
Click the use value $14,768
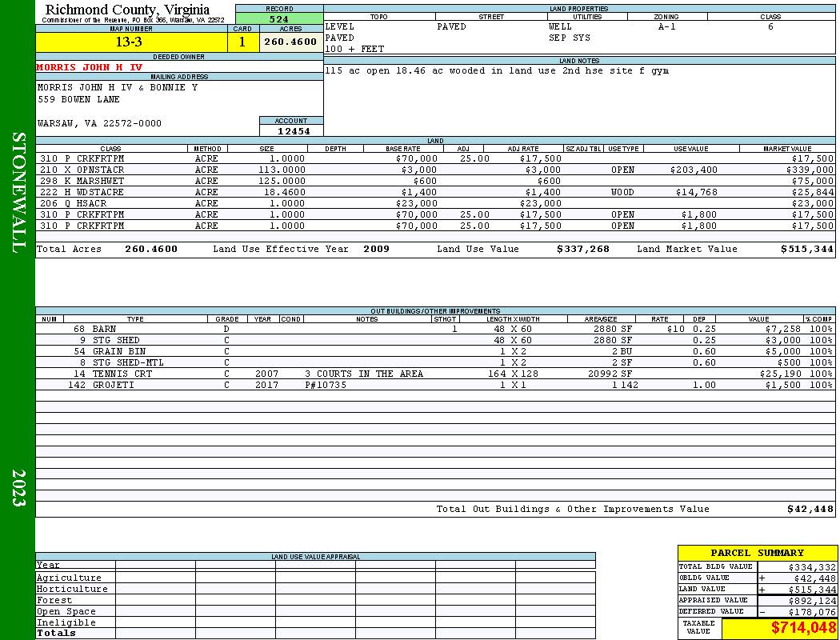[697, 192]
